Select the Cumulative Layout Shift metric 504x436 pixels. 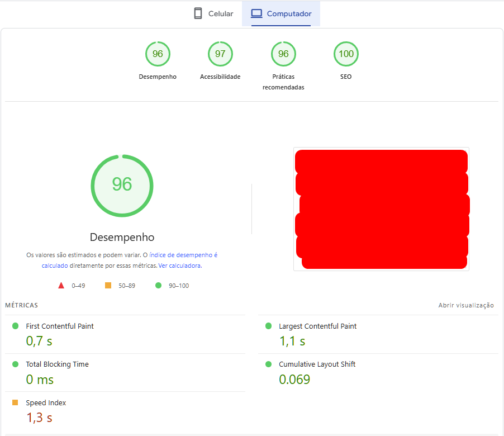click(317, 364)
